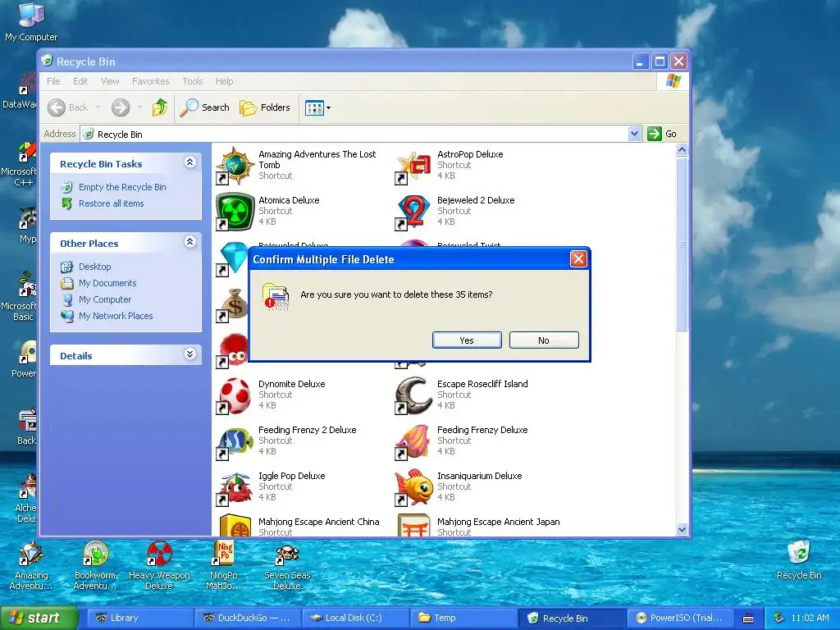Open My Computer in Other Places
Screen dimensions: 840x630
(104, 299)
